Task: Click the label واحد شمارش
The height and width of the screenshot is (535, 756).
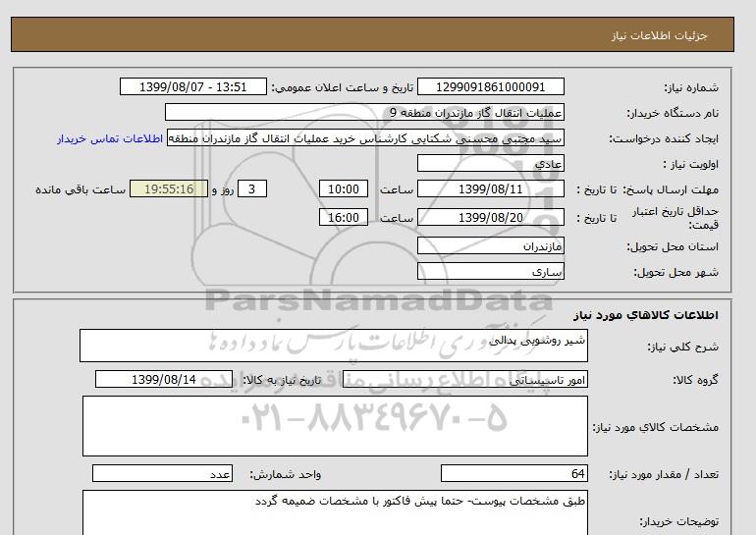Action: (285, 475)
